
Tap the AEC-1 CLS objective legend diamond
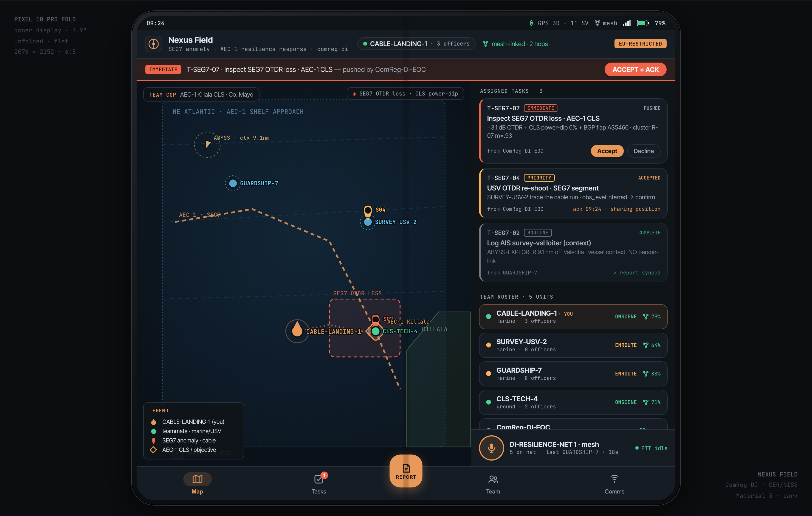tap(153, 450)
